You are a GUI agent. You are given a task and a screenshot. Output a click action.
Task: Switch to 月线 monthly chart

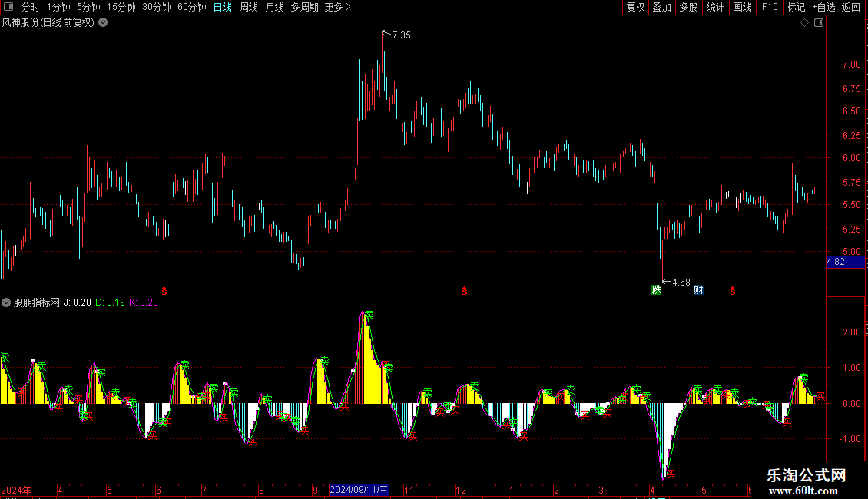click(x=274, y=7)
